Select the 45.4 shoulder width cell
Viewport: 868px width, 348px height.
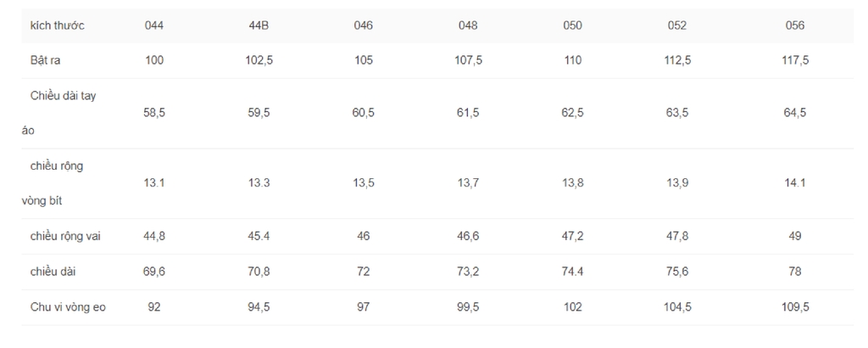(x=259, y=236)
